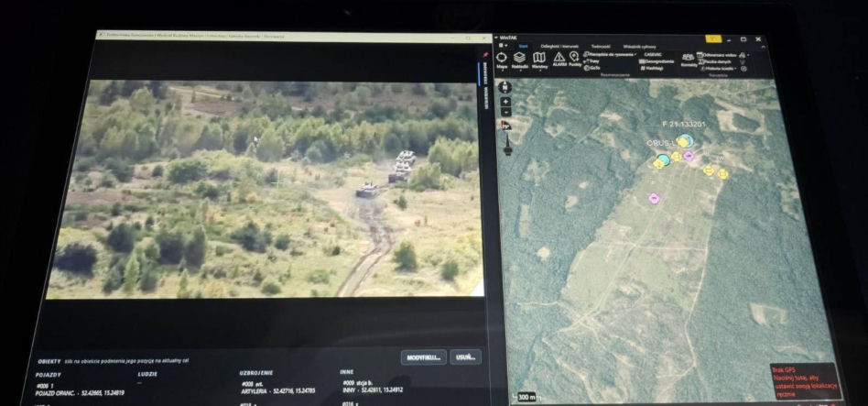Click the lead tank in drone video
This screenshot has height=406, width=868.
(x=367, y=191)
